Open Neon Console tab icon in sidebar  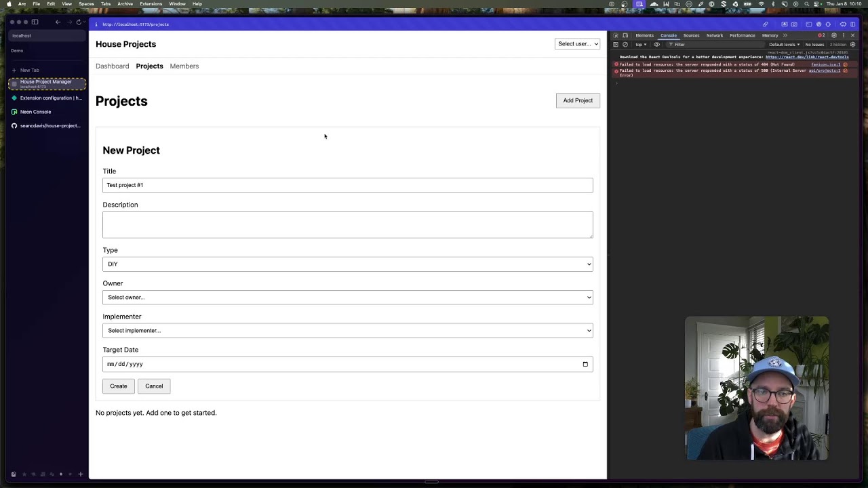point(14,112)
